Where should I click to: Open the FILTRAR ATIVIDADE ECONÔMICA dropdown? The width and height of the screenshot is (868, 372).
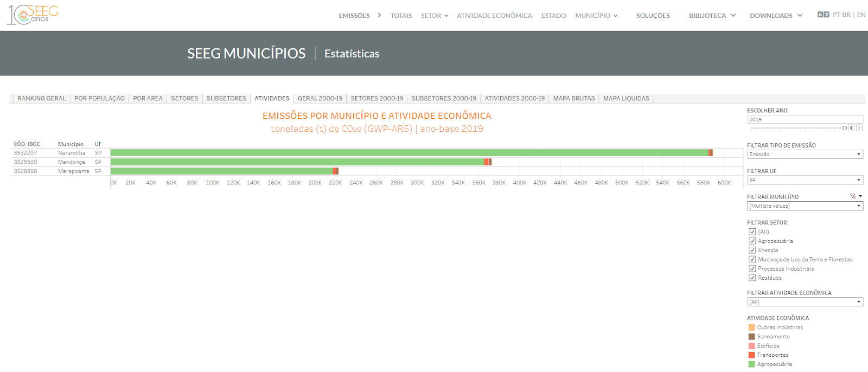pos(805,302)
